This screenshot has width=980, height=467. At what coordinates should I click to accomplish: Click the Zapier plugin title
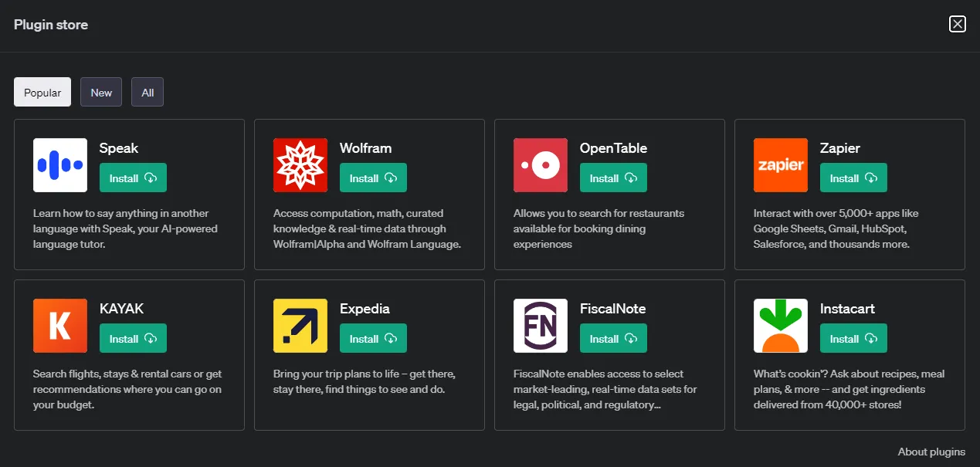coord(840,148)
